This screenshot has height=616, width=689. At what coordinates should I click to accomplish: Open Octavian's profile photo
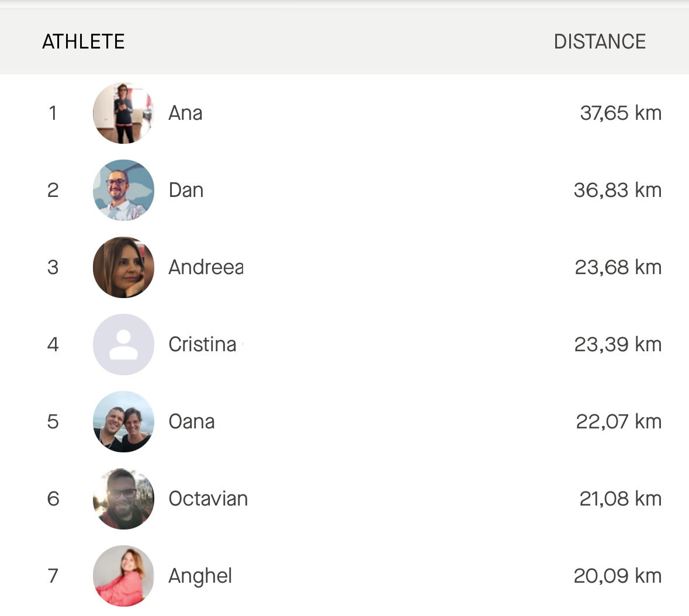point(123,499)
